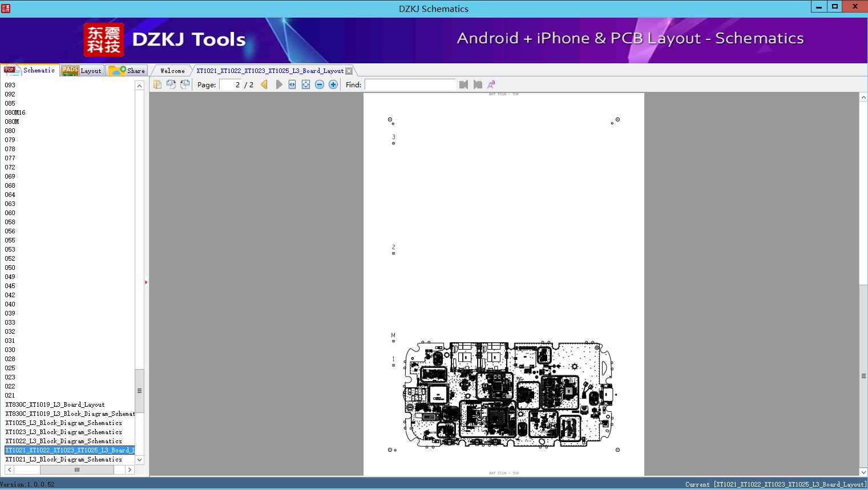The width and height of the screenshot is (868, 490).
Task: Fit page width icon
Action: pyautogui.click(x=292, y=84)
